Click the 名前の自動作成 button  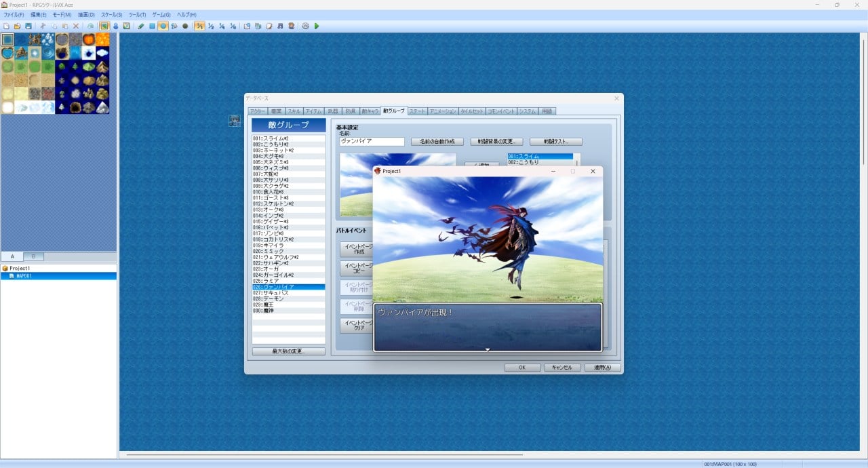(437, 142)
